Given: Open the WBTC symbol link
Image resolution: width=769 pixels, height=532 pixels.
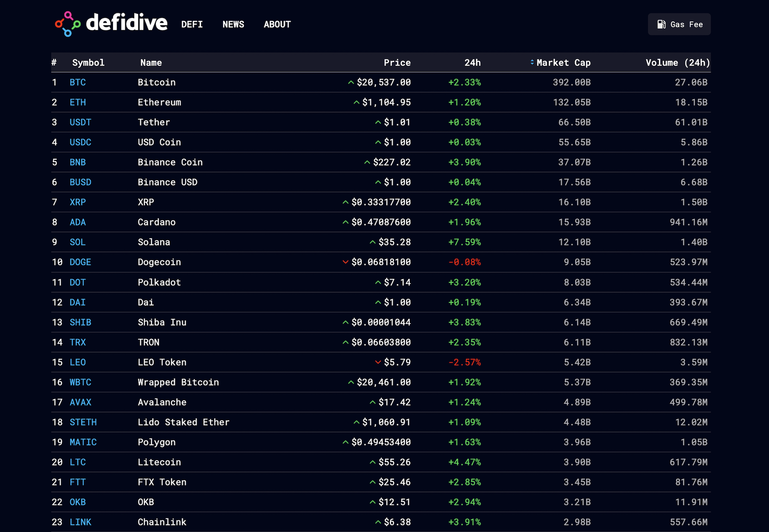Looking at the screenshot, I should point(80,382).
